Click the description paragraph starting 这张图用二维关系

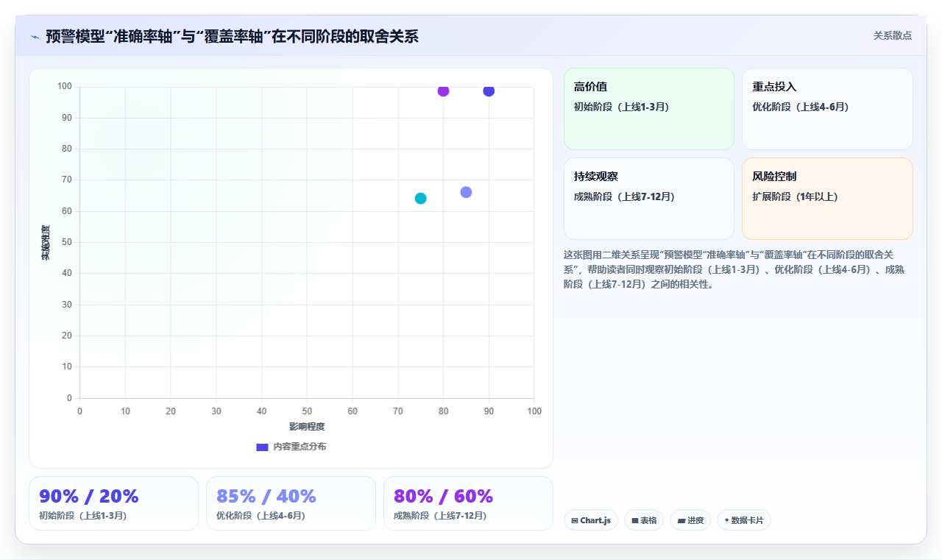coord(736,269)
